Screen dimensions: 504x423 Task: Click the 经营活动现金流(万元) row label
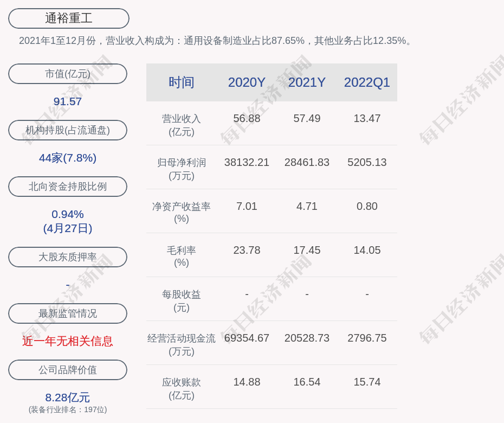coord(182,345)
